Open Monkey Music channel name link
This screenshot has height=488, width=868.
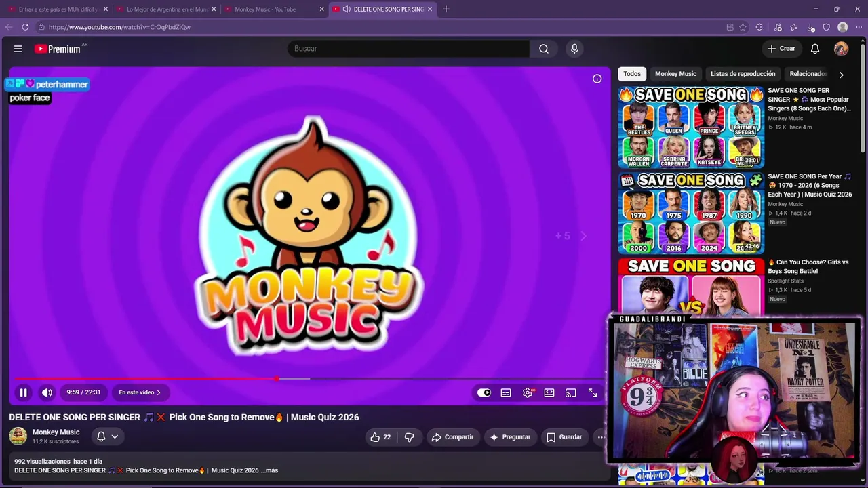56,432
